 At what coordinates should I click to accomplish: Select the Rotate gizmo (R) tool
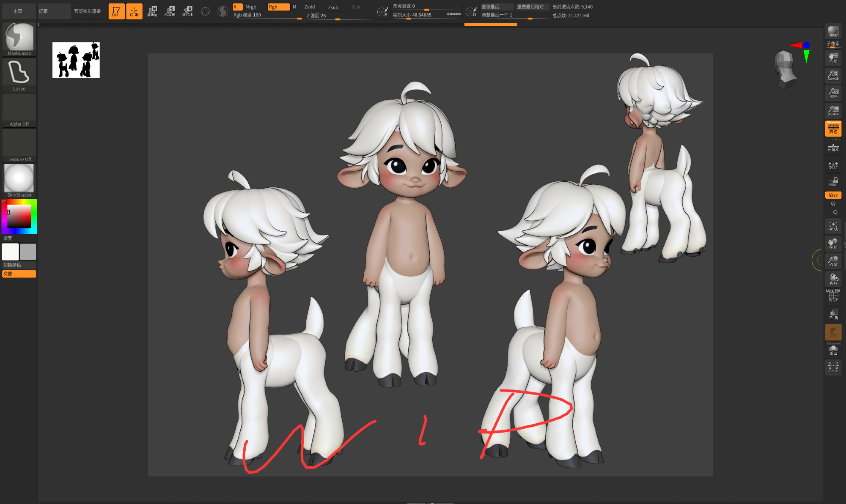click(x=187, y=11)
